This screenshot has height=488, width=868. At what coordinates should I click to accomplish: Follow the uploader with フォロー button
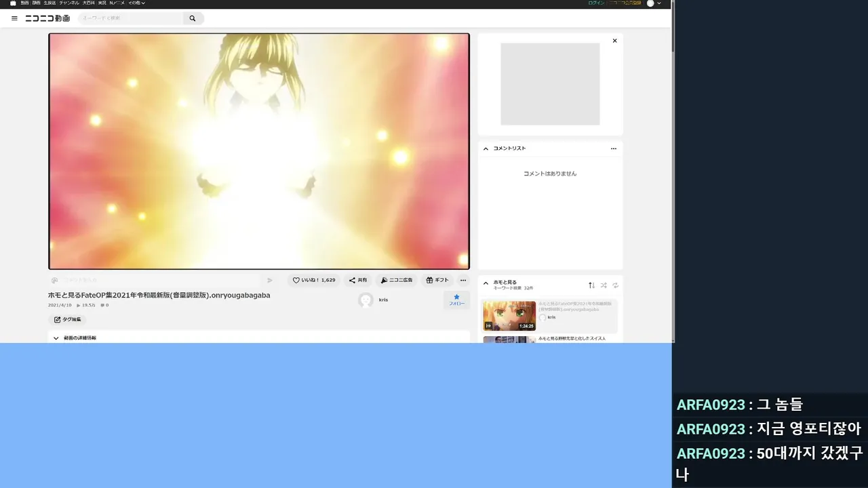coord(457,300)
